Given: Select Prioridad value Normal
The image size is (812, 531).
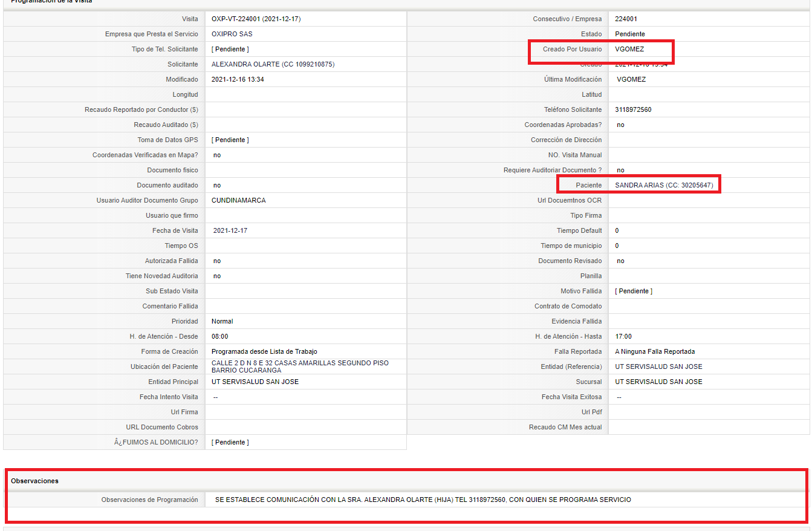Looking at the screenshot, I should pyautogui.click(x=222, y=321).
